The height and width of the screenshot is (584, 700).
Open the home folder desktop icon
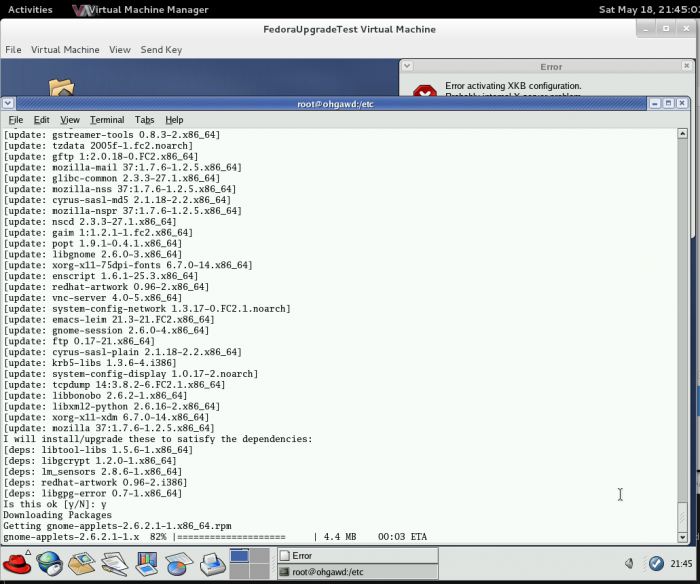60,88
